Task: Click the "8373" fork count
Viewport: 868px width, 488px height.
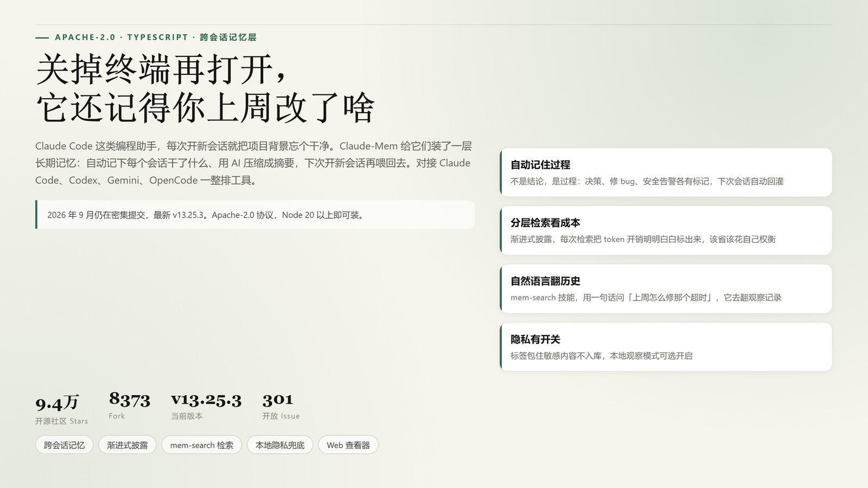Action: pos(130,400)
